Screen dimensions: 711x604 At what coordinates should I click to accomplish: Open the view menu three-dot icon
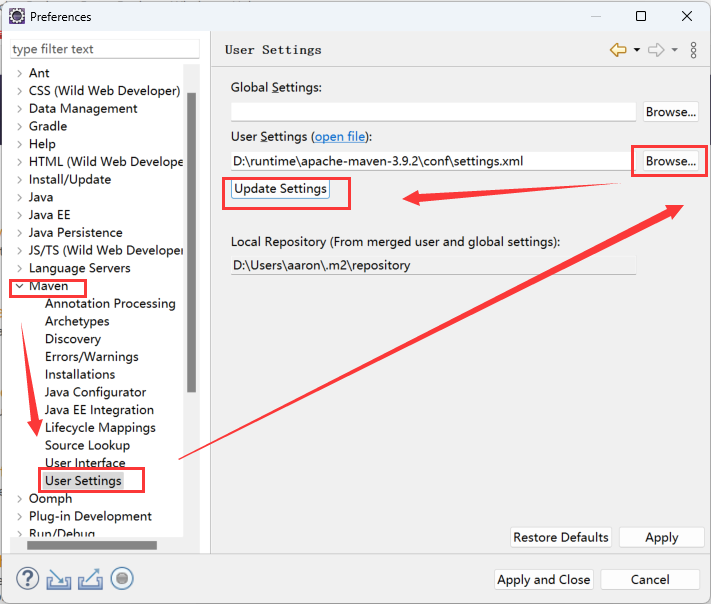point(693,50)
